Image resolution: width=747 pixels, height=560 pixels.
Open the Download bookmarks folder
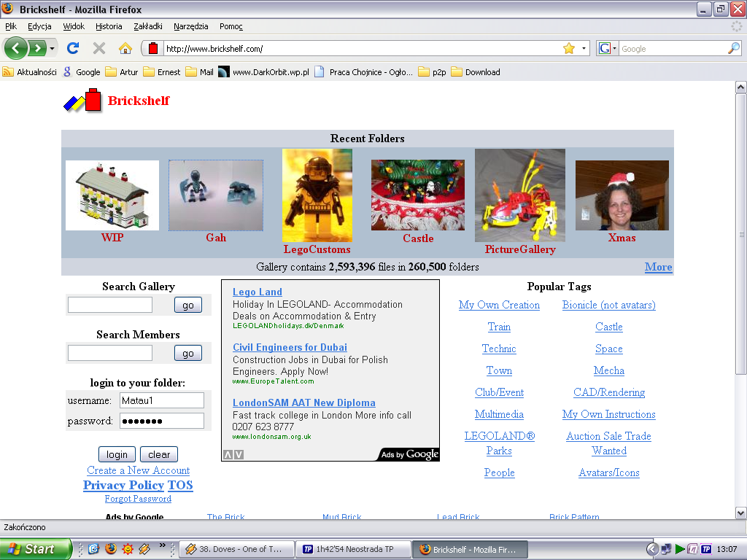coord(476,72)
